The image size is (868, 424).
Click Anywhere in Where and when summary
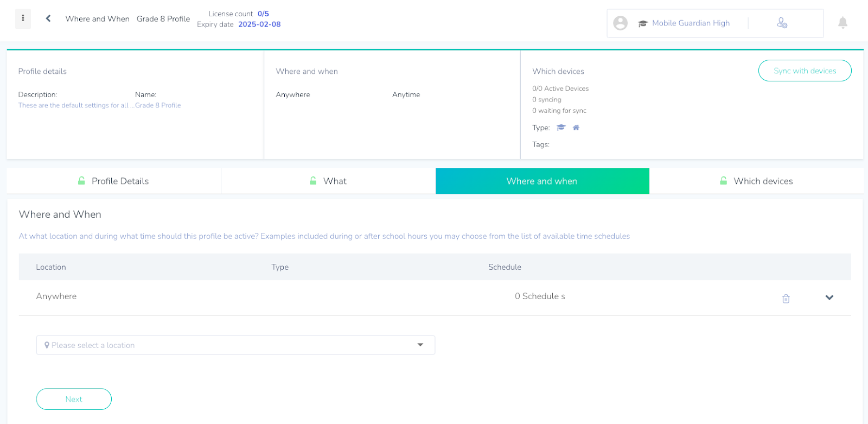293,94
